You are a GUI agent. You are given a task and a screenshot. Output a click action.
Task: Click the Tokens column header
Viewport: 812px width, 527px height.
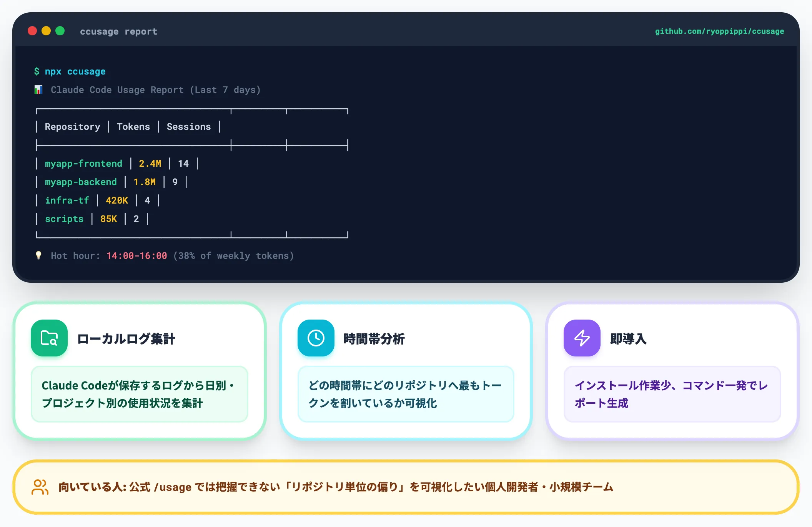[x=133, y=127]
